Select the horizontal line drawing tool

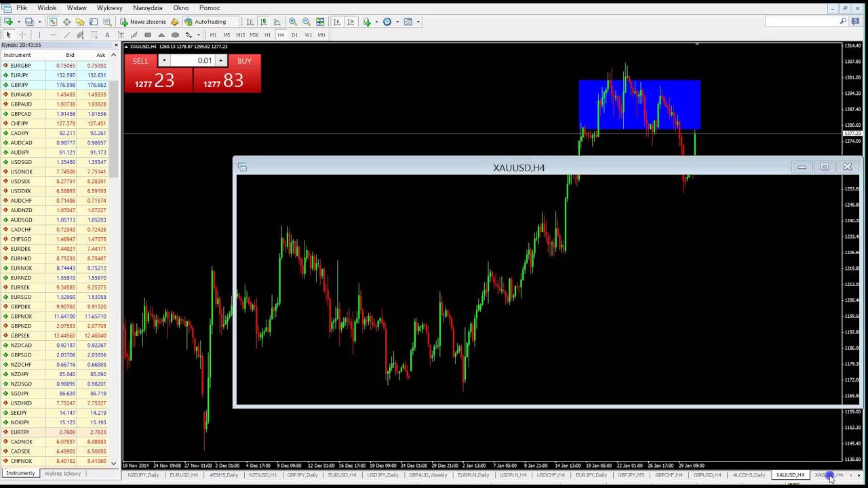coord(53,35)
